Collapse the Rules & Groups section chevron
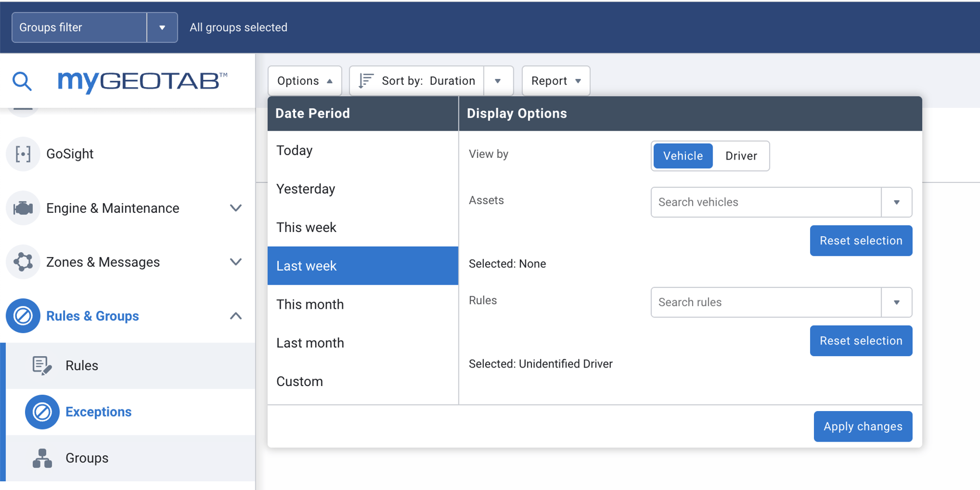The image size is (980, 490). point(236,316)
